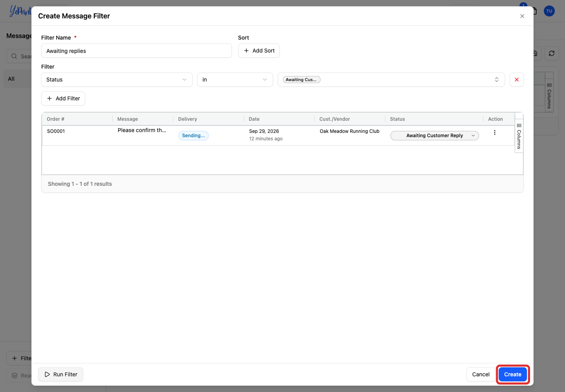Click the 'Sending...' delivery badge
The height and width of the screenshot is (392, 565).
point(193,136)
